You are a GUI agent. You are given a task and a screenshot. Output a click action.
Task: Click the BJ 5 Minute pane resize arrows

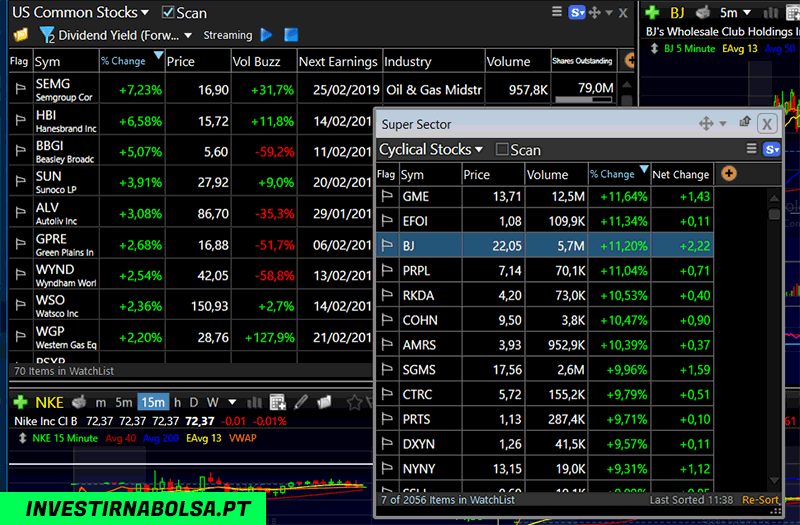[x=654, y=49]
